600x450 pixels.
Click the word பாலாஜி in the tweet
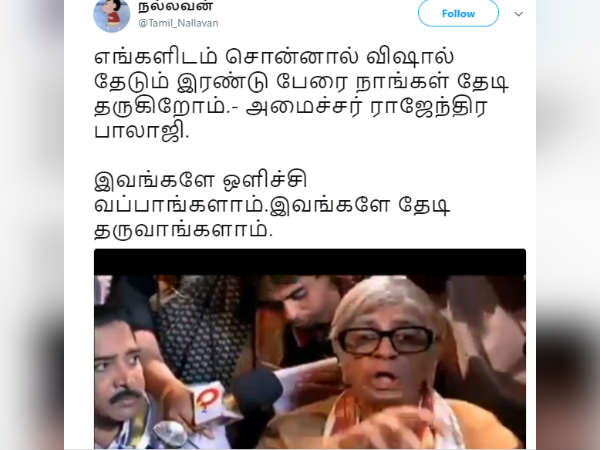[x=142, y=131]
